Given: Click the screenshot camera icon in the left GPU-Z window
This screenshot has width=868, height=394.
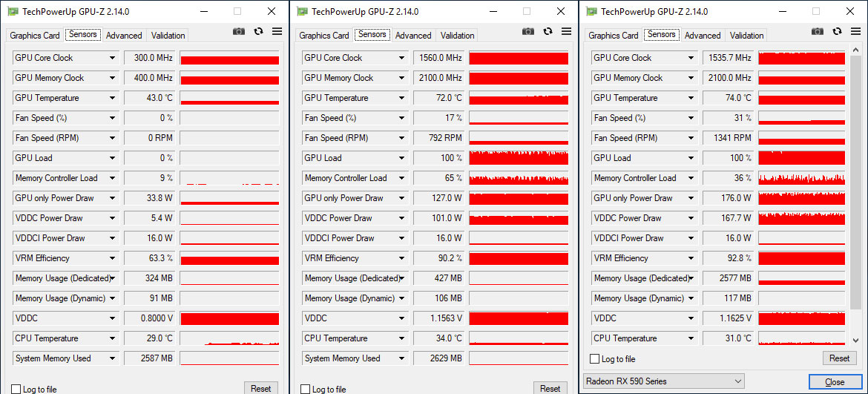Looking at the screenshot, I should point(239,31).
